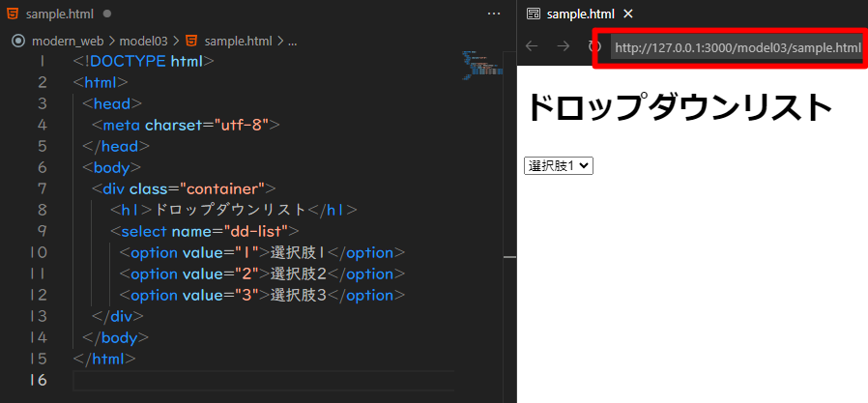This screenshot has height=403, width=868.
Task: Click the opening <body> tag on line 6
Action: click(x=112, y=167)
